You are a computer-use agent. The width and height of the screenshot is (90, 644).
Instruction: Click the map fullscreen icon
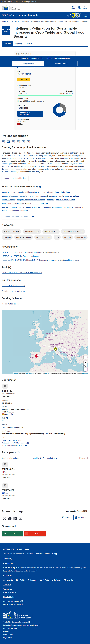pos(85,358)
